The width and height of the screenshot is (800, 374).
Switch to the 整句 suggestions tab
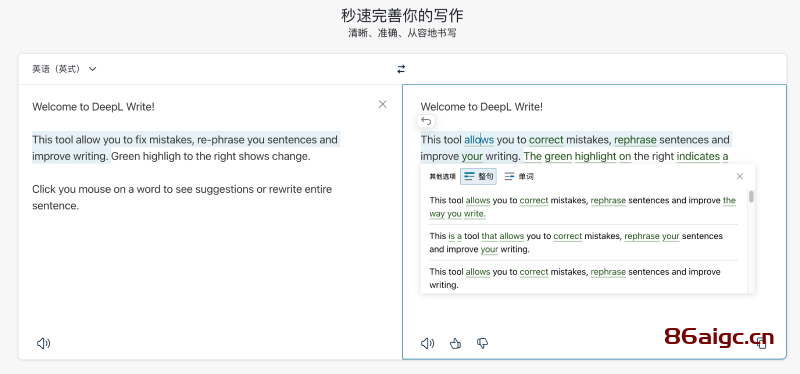(x=478, y=177)
